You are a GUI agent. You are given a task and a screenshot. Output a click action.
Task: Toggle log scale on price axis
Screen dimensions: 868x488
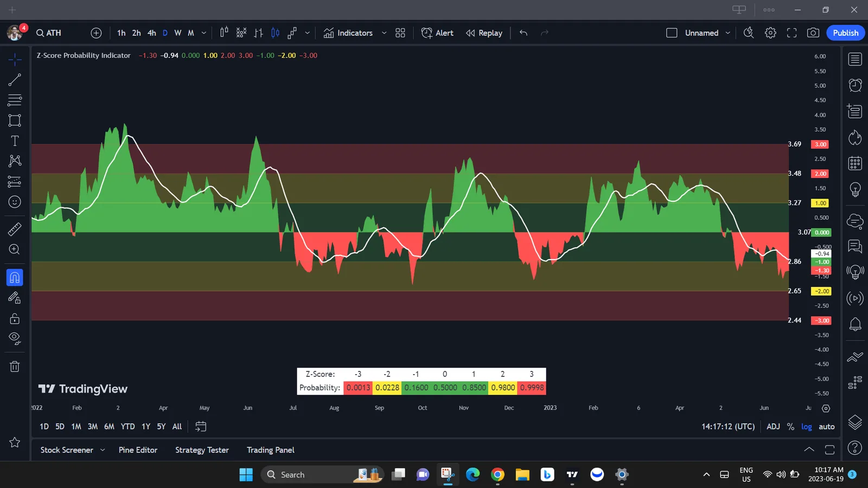click(x=807, y=427)
